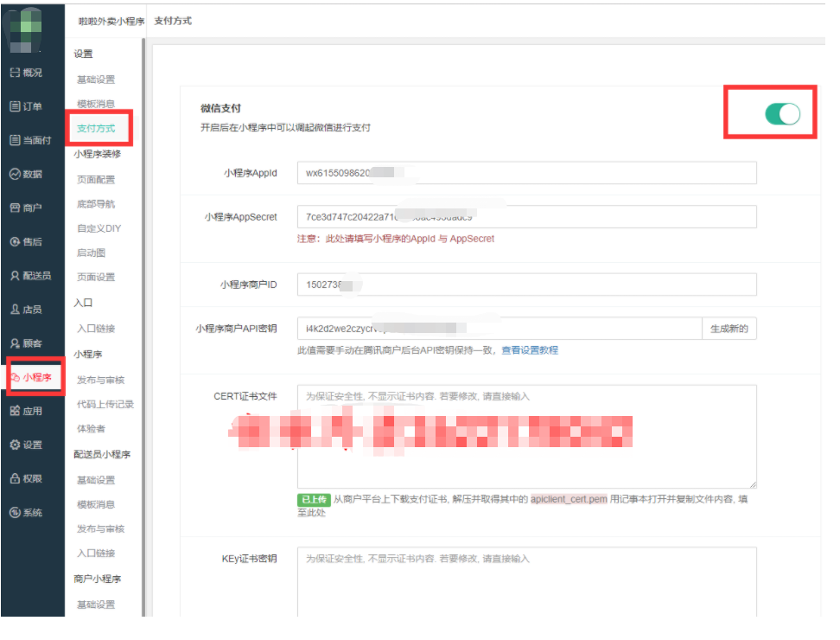Turn off the 微信支付 switch
Image resolution: width=840 pixels, height=640 pixels.
(x=782, y=113)
